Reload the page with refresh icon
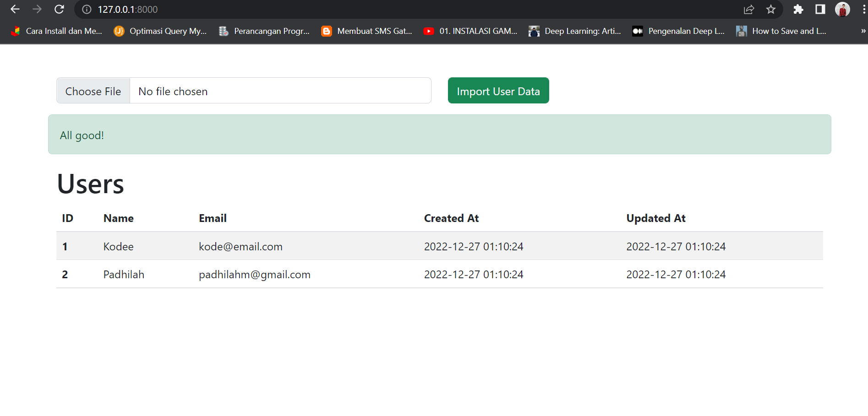The width and height of the screenshot is (868, 416). click(59, 9)
